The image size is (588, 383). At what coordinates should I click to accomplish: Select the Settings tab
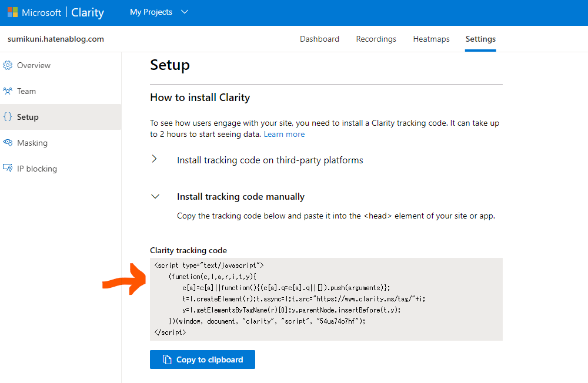(x=480, y=39)
